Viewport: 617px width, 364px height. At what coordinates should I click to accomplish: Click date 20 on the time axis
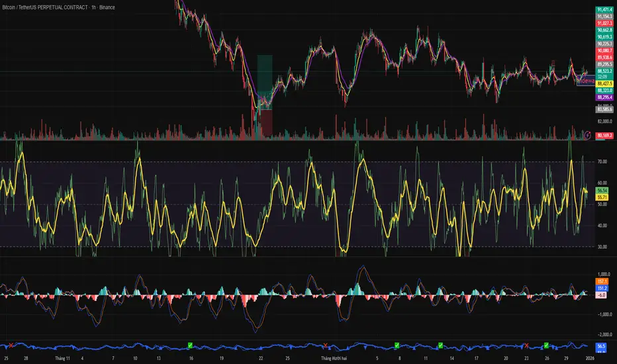click(506, 359)
